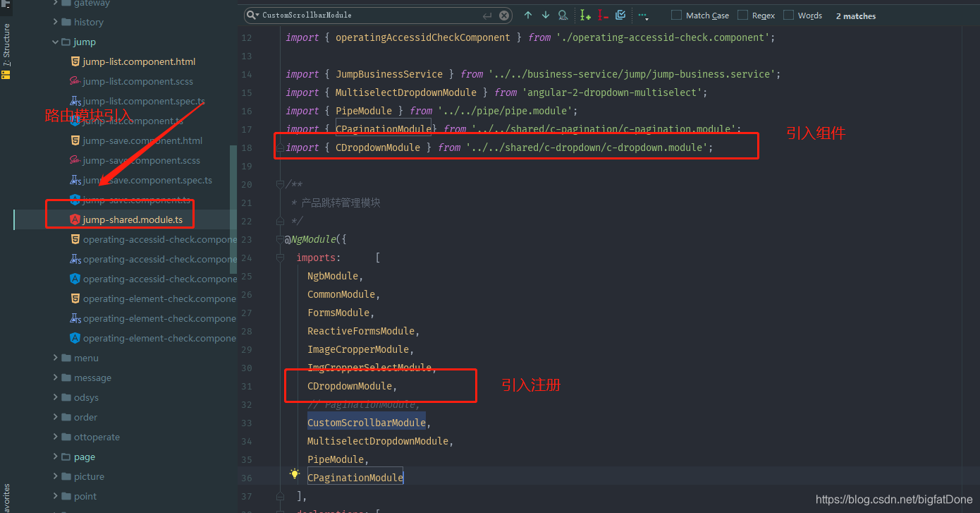Expand the picture folder
This screenshot has height=513, width=980.
[56, 476]
